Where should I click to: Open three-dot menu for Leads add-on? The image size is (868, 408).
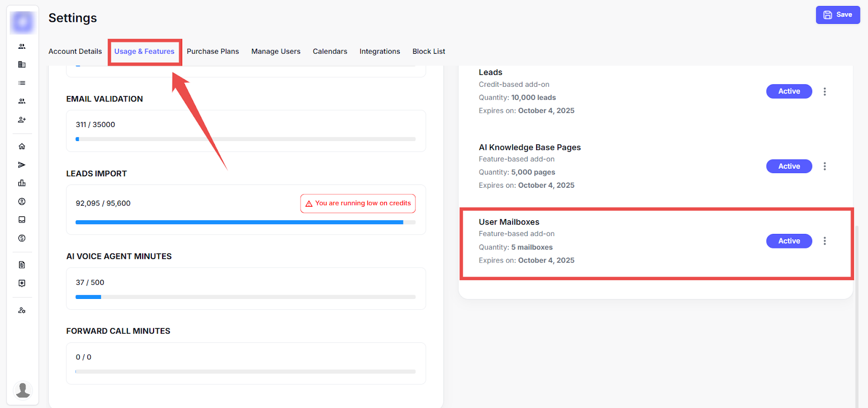point(825,92)
